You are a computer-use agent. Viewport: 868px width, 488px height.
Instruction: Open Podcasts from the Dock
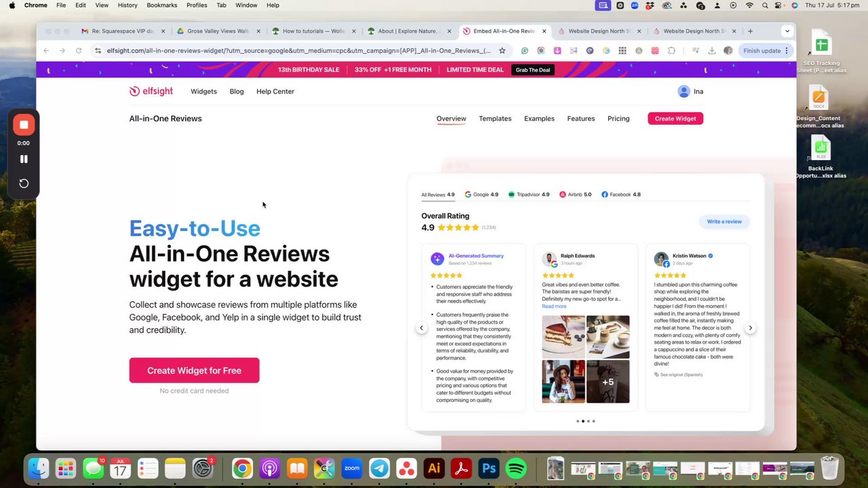pyautogui.click(x=269, y=468)
